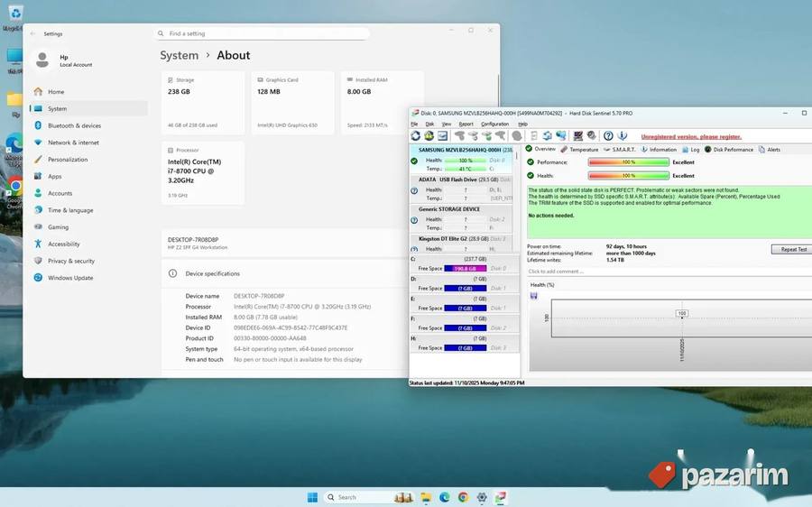Open the Configuration menu
This screenshot has height=507, width=812.
[494, 124]
